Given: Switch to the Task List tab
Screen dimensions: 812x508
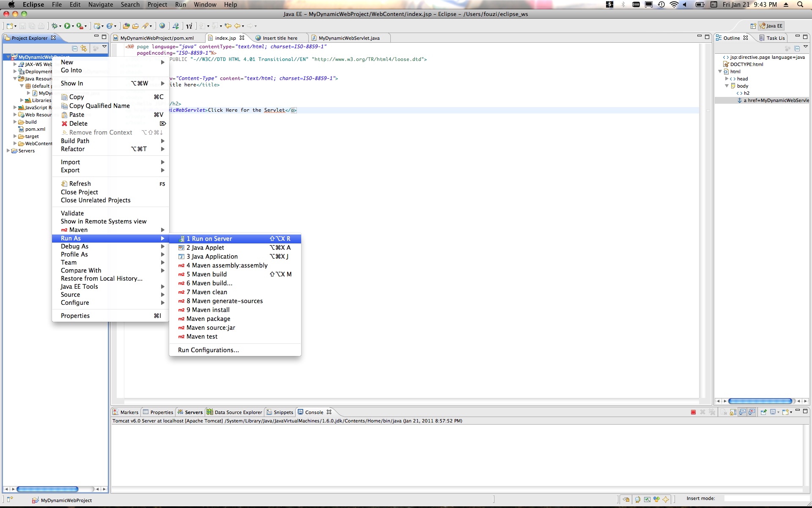Looking at the screenshot, I should pos(772,38).
